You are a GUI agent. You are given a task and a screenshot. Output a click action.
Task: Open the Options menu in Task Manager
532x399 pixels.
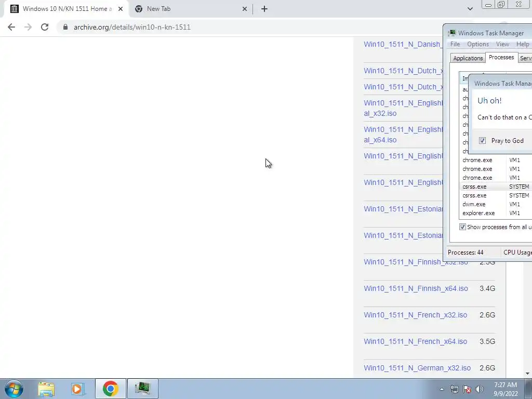(478, 44)
